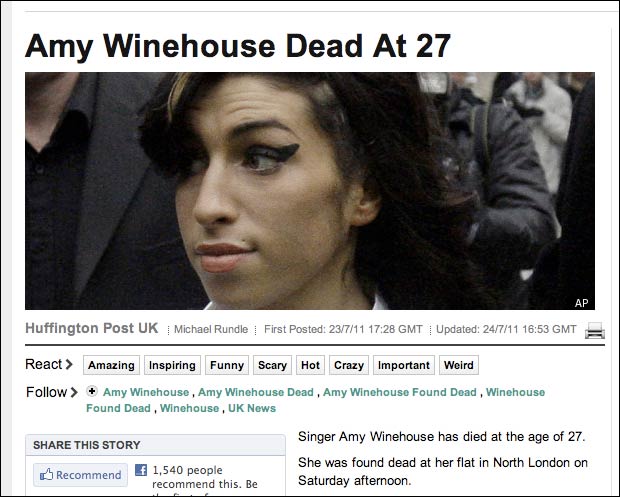Viewport: 620px width, 497px height.
Task: Click the plus icon beside Follow tags
Action: coord(92,391)
